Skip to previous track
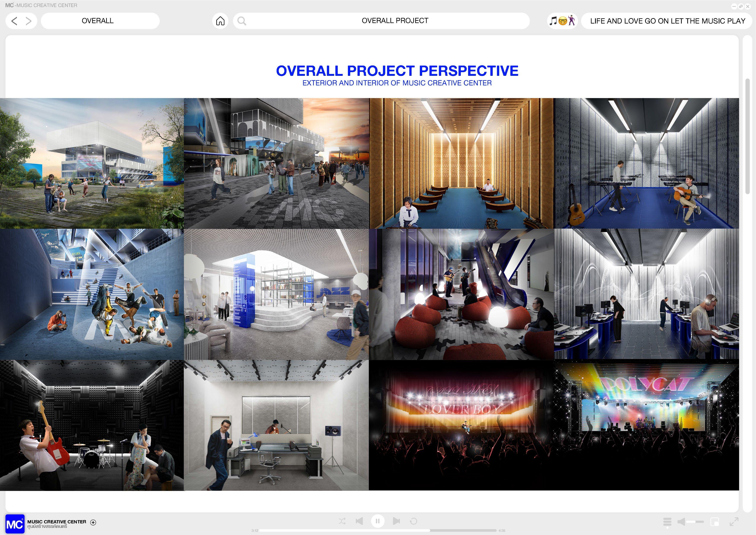This screenshot has width=756, height=535. coord(359,521)
